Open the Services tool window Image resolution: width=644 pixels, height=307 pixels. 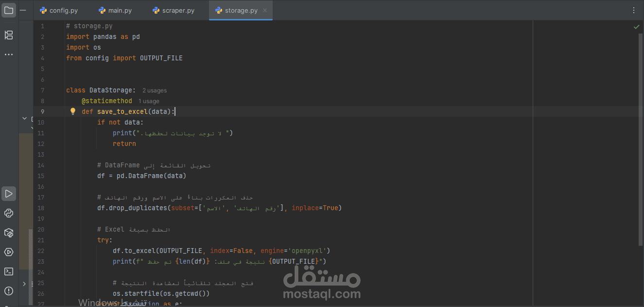click(9, 252)
